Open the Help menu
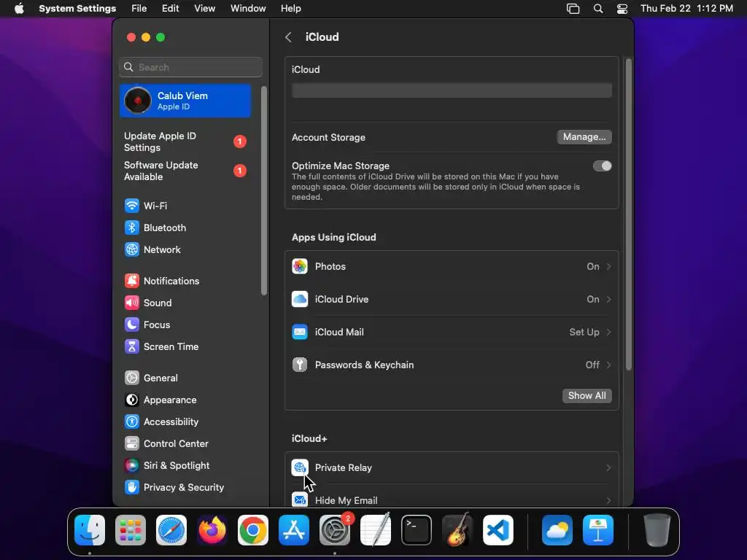Screen dimensions: 747x560 290,9
